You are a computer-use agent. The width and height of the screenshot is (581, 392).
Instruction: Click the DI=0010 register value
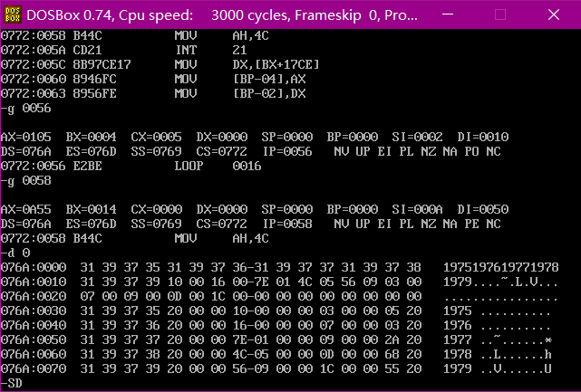(x=483, y=137)
